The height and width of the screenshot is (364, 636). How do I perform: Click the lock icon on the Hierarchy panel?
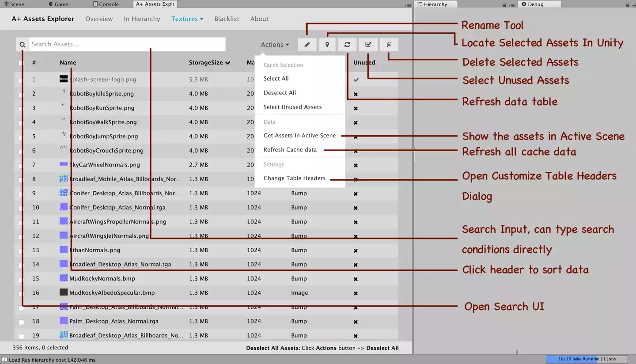click(x=504, y=5)
